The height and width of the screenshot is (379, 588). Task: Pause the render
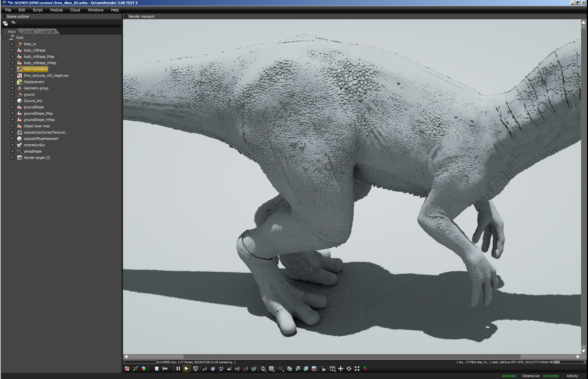point(178,369)
